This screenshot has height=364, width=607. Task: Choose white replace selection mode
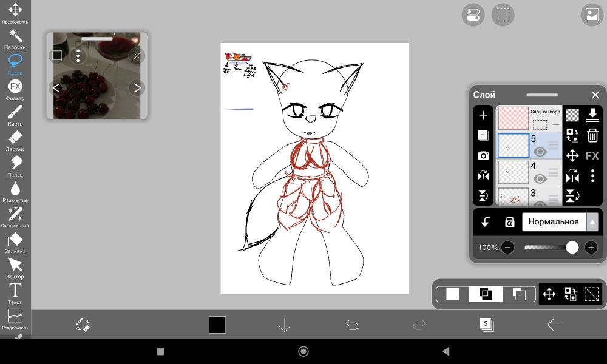click(x=453, y=294)
